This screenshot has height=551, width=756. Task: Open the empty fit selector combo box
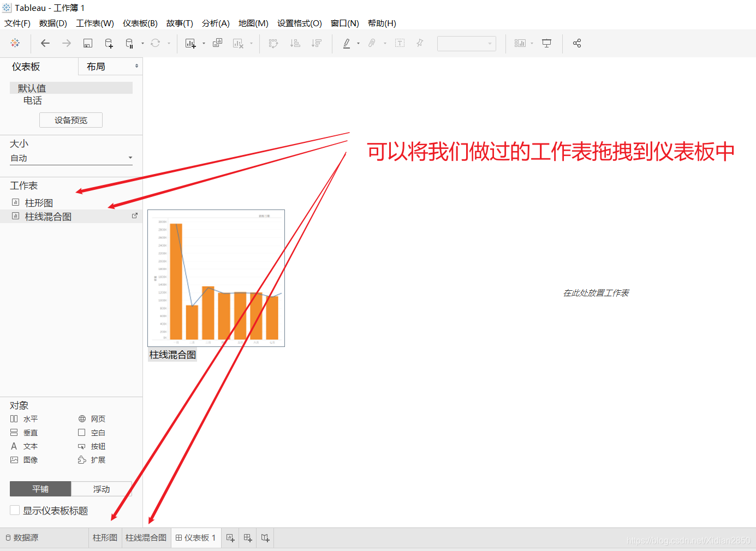click(467, 44)
